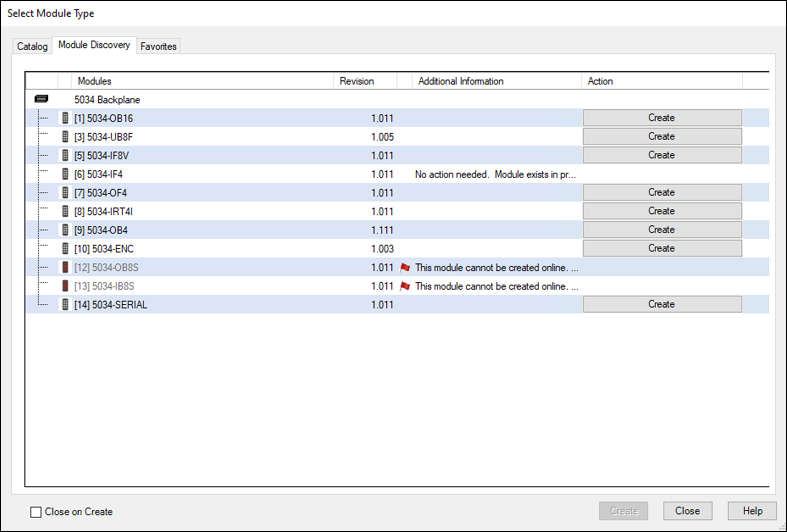Image resolution: width=787 pixels, height=532 pixels.
Task: Create the [8] 5034-IRT4I module
Action: click(662, 211)
